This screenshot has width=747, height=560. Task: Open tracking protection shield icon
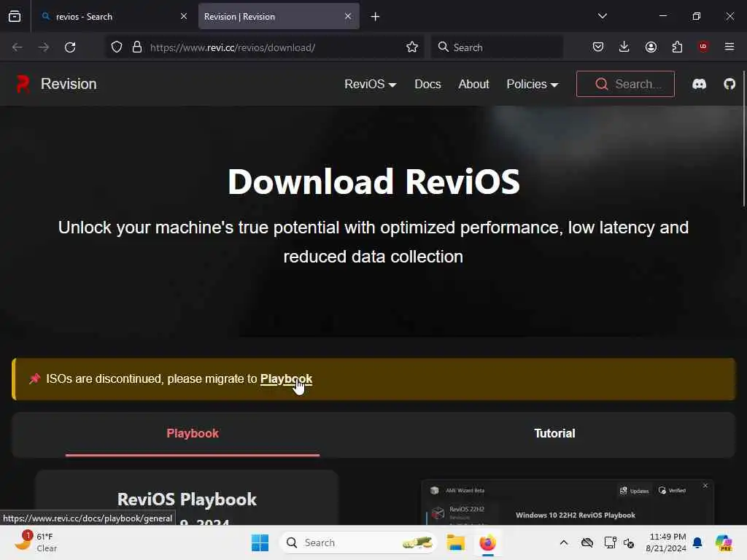tap(117, 47)
